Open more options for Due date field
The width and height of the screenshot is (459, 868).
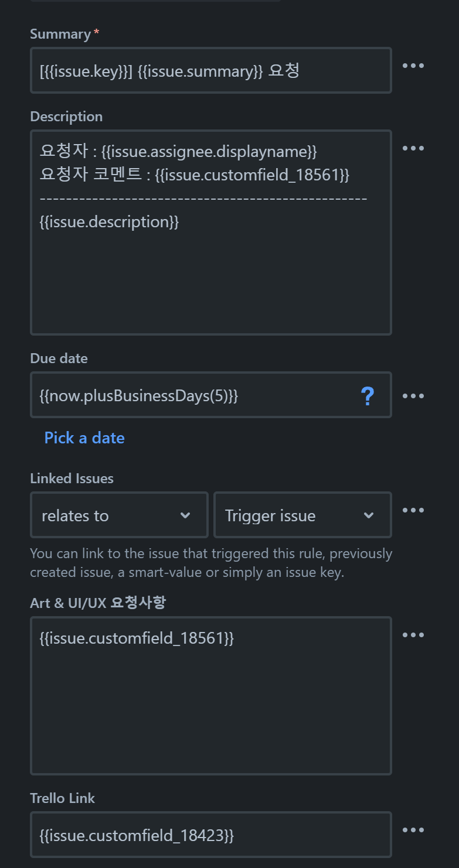[x=413, y=396]
